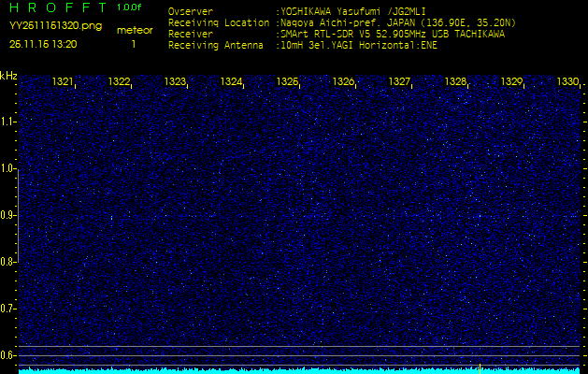This screenshot has height=374, width=588.
Task: Click the kHz axis unit label
Action: point(8,76)
